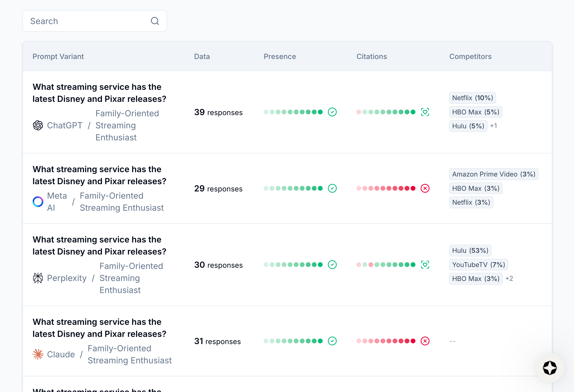Click the search magnifier icon
The width and height of the screenshot is (574, 392).
click(x=155, y=21)
